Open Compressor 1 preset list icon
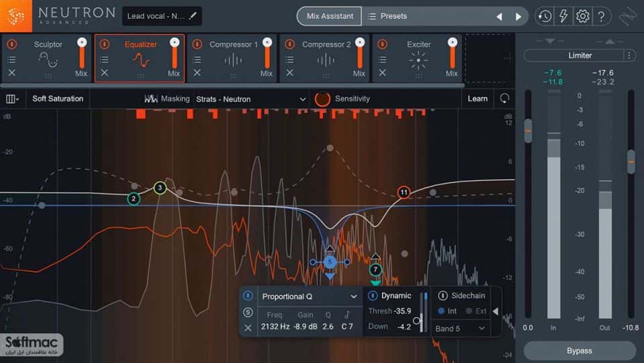 click(x=197, y=60)
